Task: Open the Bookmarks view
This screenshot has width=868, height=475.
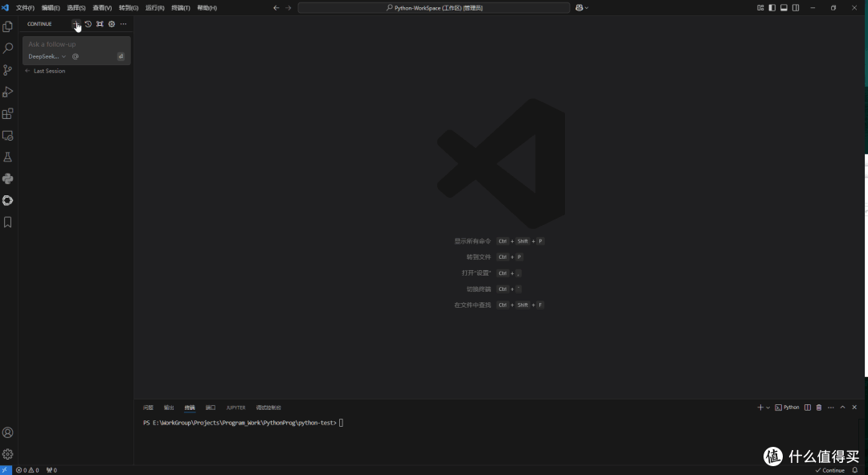Action: click(x=8, y=222)
